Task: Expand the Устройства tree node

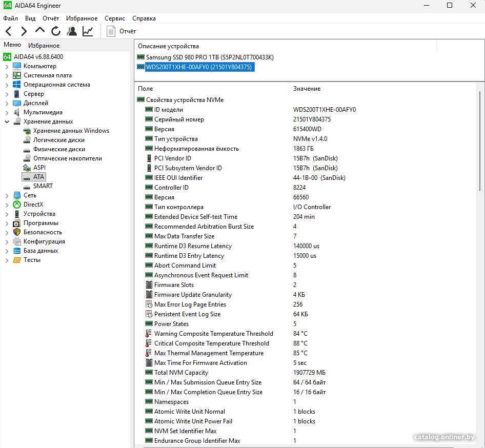Action: 7,214
